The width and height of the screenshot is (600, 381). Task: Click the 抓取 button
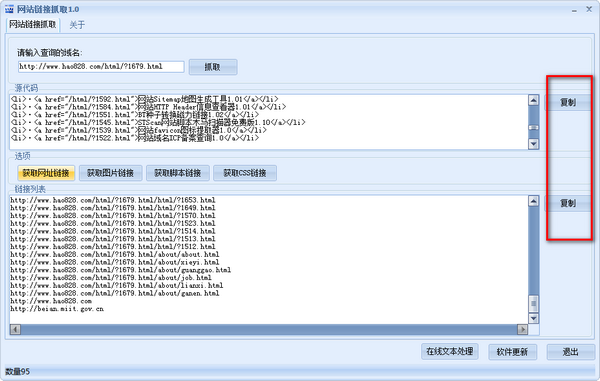click(213, 67)
